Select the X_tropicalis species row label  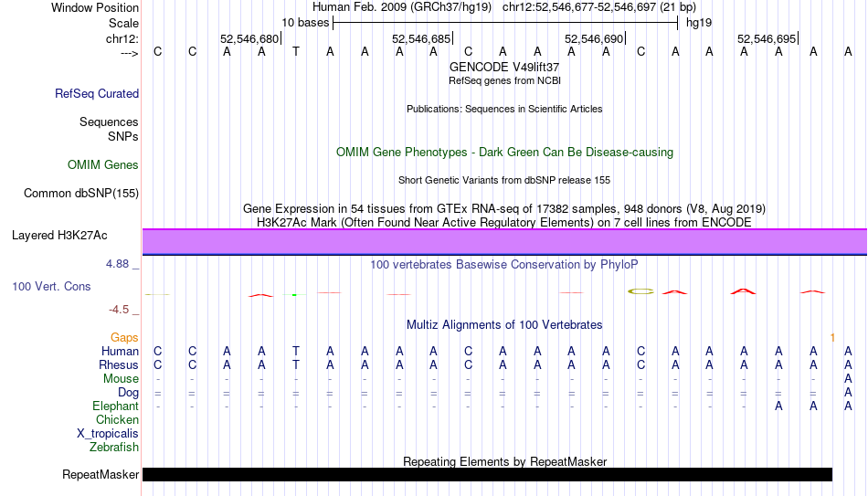click(108, 434)
